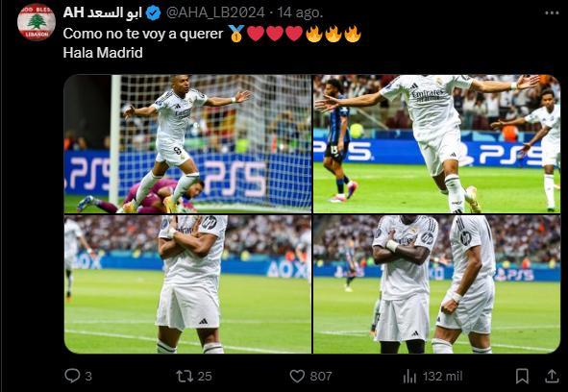
Task: Click the Hala Madrid tweet text
Action: coord(103,53)
